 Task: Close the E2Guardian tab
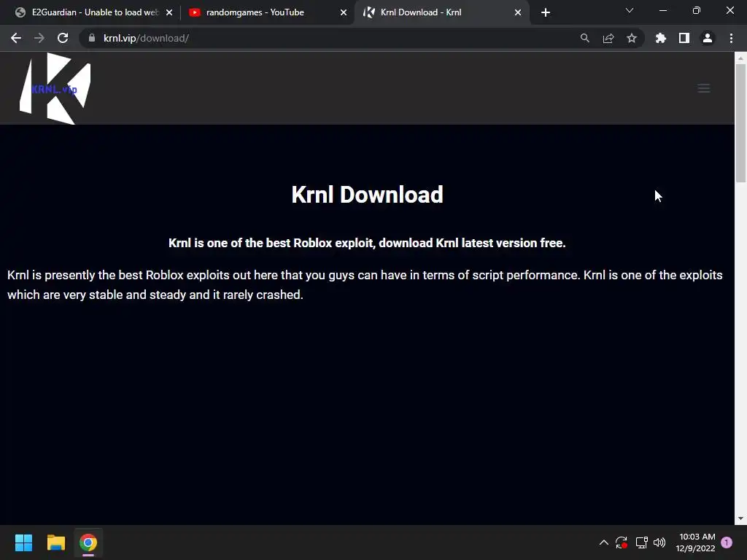pyautogui.click(x=169, y=12)
